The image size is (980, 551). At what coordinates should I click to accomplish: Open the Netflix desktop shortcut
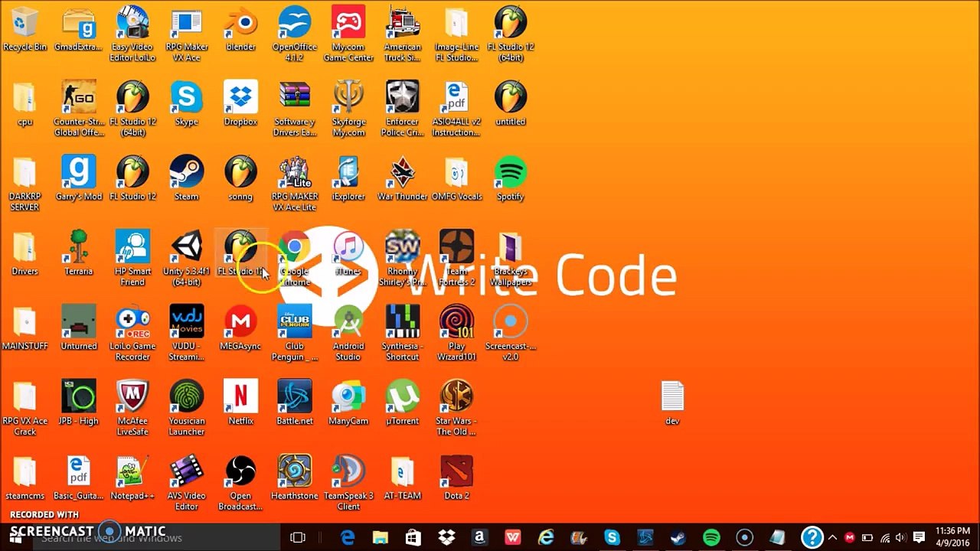240,403
